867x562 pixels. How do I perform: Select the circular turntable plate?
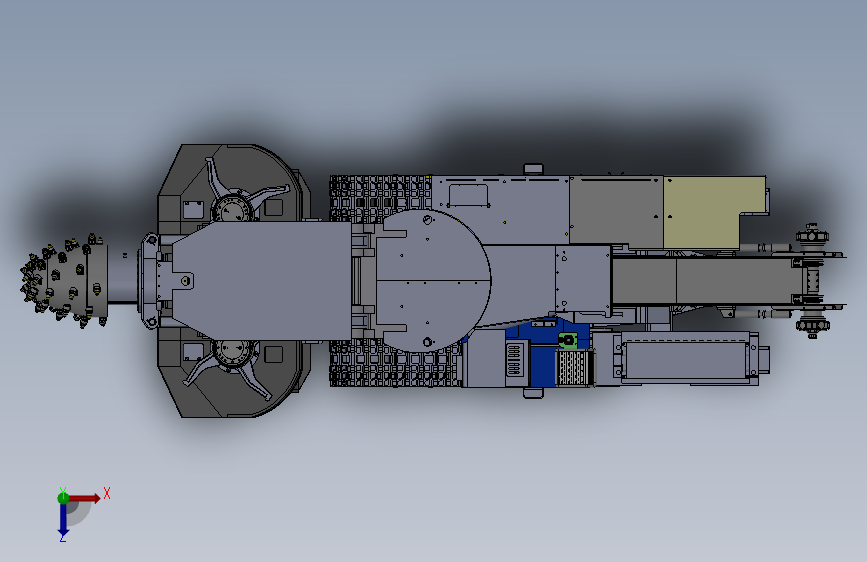coord(432,280)
